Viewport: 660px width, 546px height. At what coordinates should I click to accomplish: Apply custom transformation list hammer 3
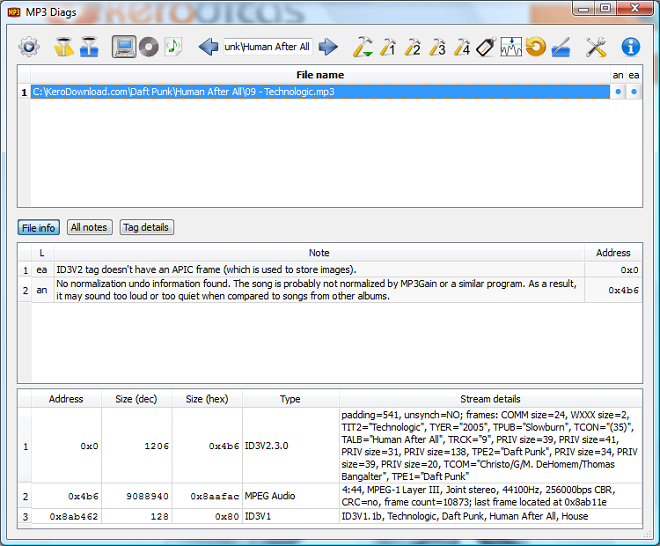pos(438,47)
